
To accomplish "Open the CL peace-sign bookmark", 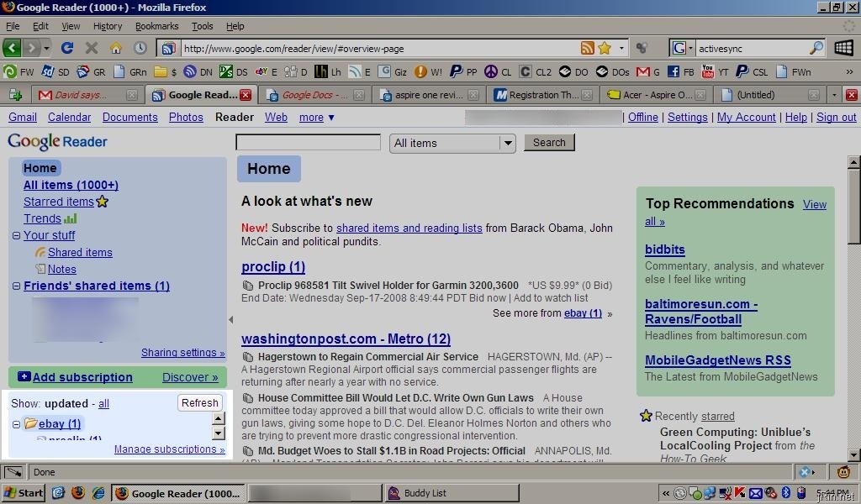I will coord(499,72).
